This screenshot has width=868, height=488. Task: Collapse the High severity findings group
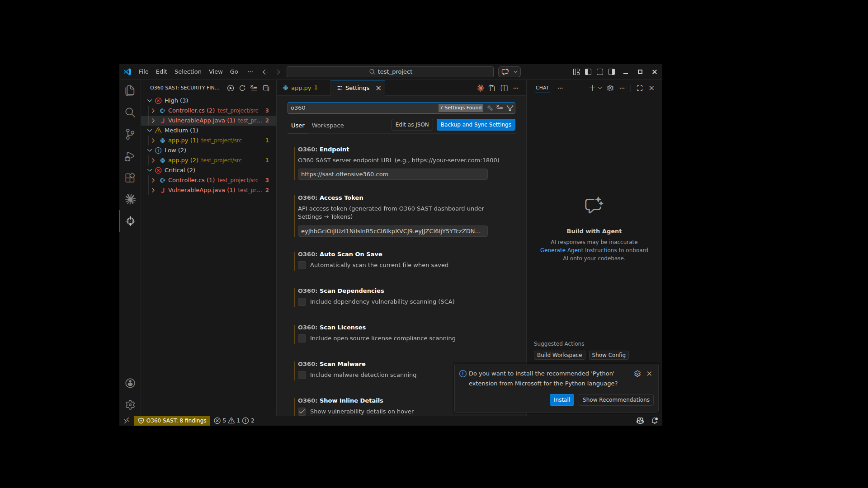(150, 100)
